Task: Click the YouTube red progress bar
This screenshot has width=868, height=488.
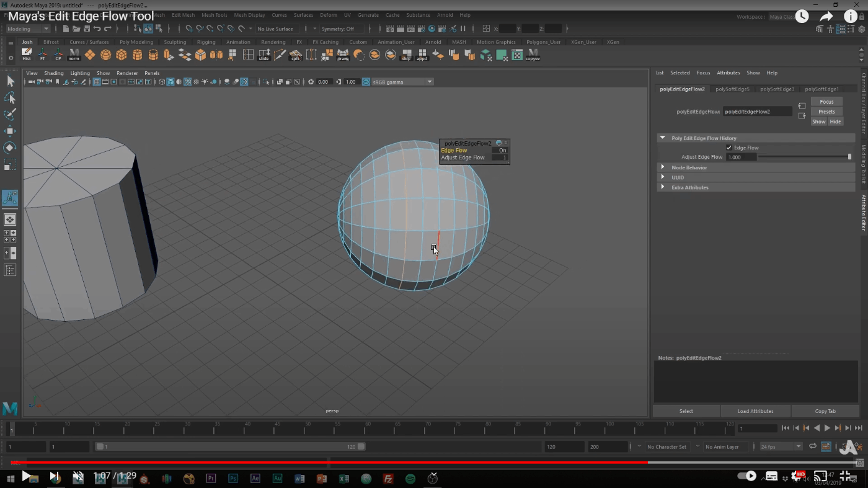Action: click(x=329, y=463)
